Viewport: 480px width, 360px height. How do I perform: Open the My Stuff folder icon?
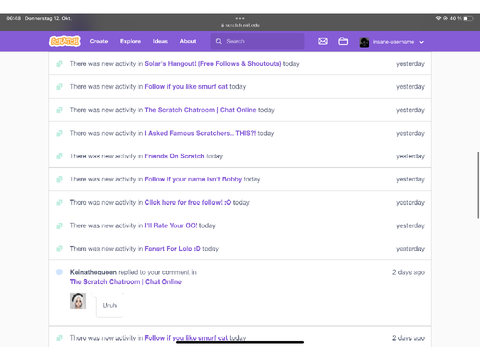click(x=343, y=41)
